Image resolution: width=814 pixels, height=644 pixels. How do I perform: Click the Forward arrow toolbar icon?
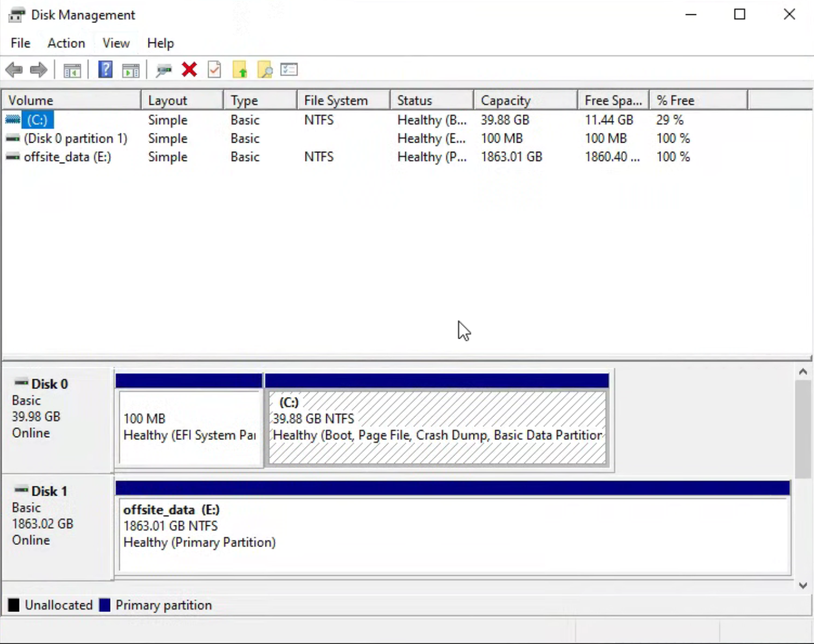coord(38,70)
